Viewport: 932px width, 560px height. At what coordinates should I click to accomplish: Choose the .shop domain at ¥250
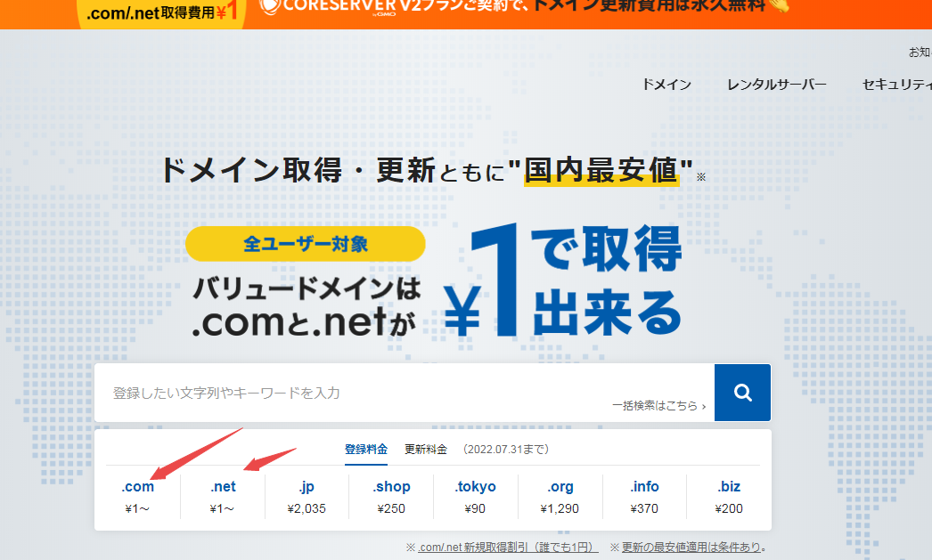pos(391,497)
